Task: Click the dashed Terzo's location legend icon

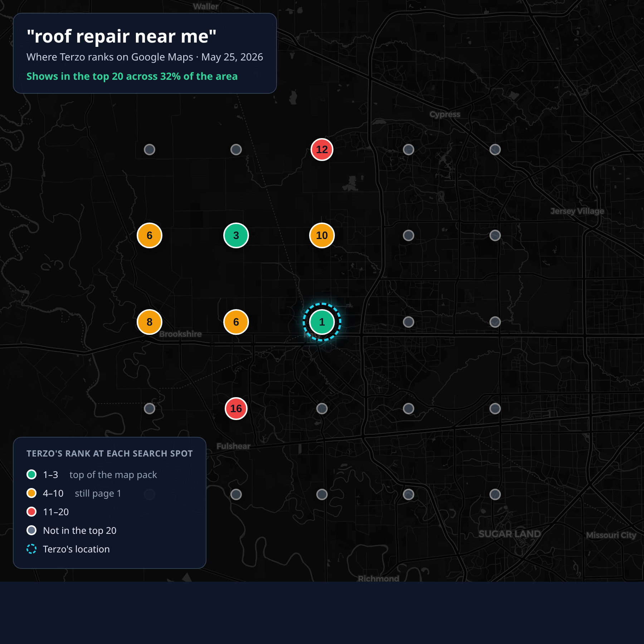Action: pyautogui.click(x=31, y=549)
